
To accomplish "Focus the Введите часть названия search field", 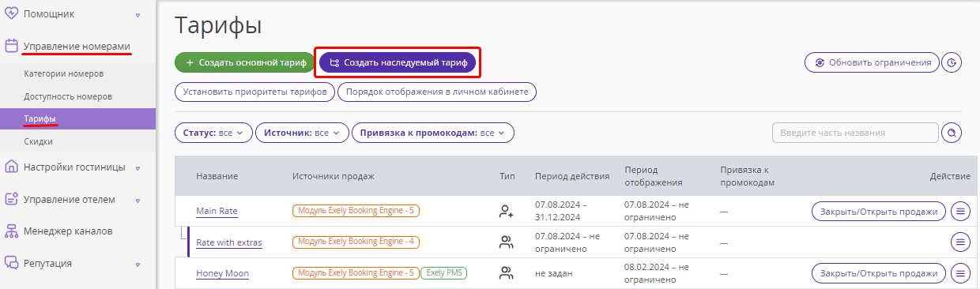I will tap(855, 133).
